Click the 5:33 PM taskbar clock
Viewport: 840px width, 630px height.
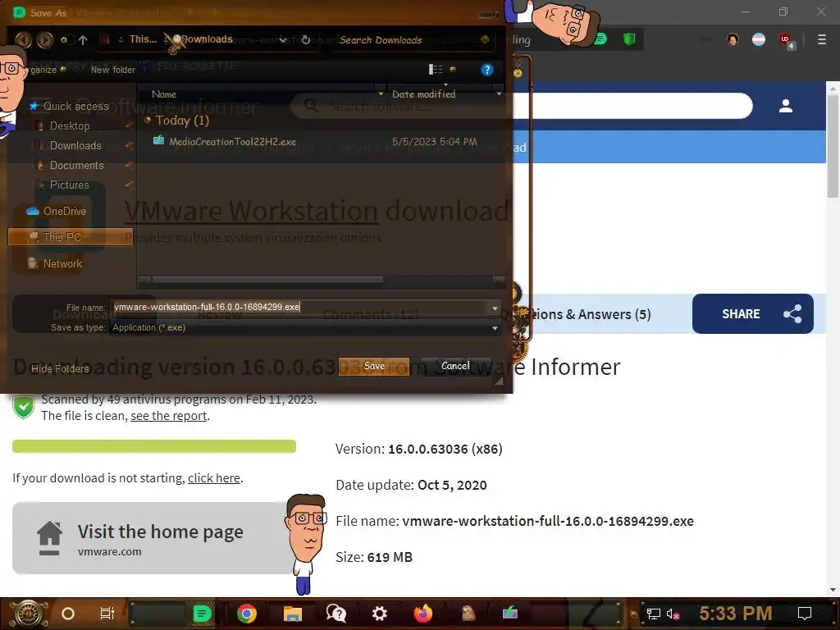pos(736,613)
